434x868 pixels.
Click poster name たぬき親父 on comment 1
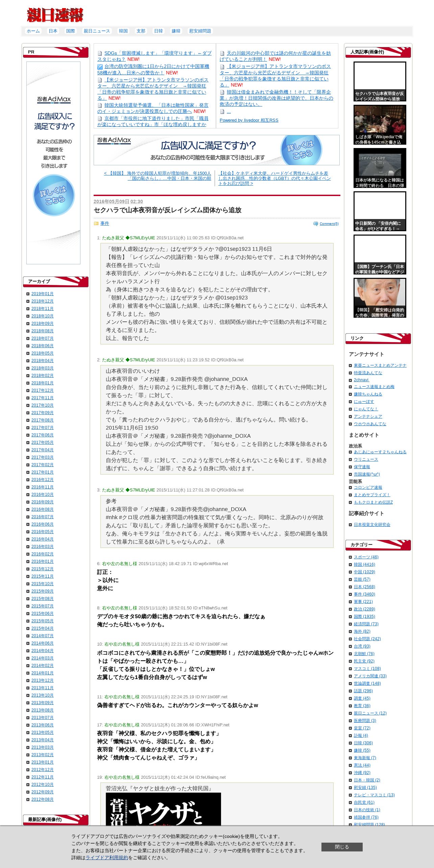(x=113, y=238)
